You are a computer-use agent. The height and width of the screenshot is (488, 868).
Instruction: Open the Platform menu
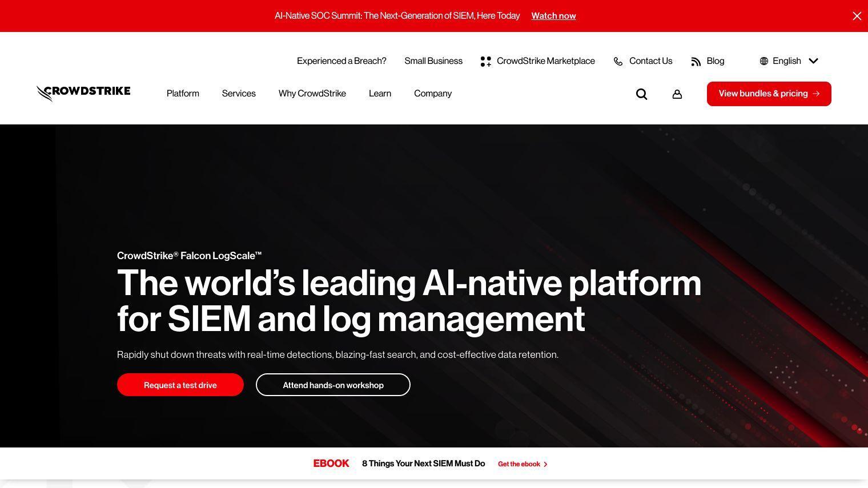183,94
